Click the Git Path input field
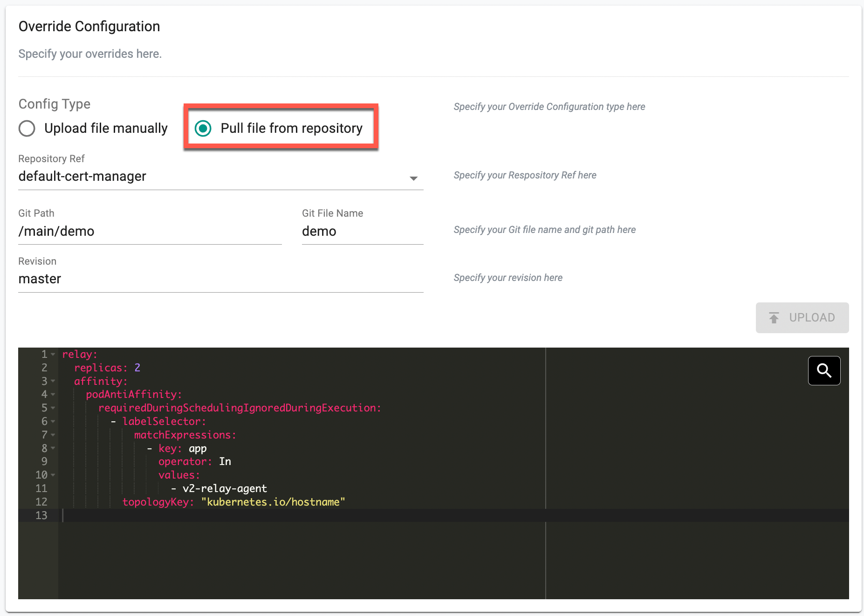Viewport: 864px width, 616px height. click(150, 231)
